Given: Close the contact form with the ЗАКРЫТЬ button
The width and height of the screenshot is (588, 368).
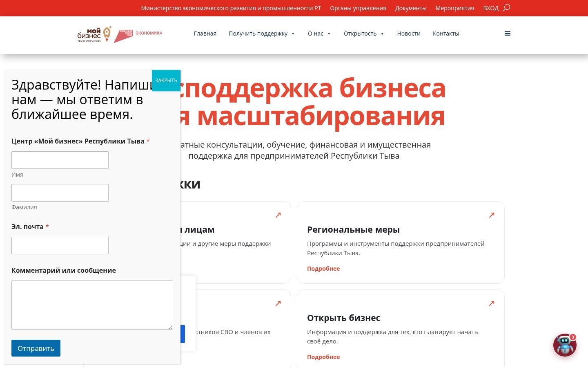Looking at the screenshot, I should (x=166, y=81).
